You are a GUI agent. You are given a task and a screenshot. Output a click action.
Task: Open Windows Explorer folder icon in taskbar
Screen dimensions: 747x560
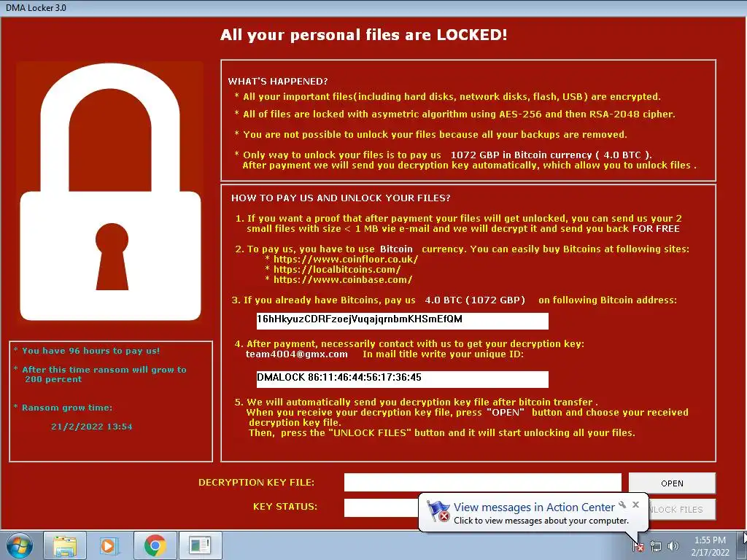click(65, 545)
